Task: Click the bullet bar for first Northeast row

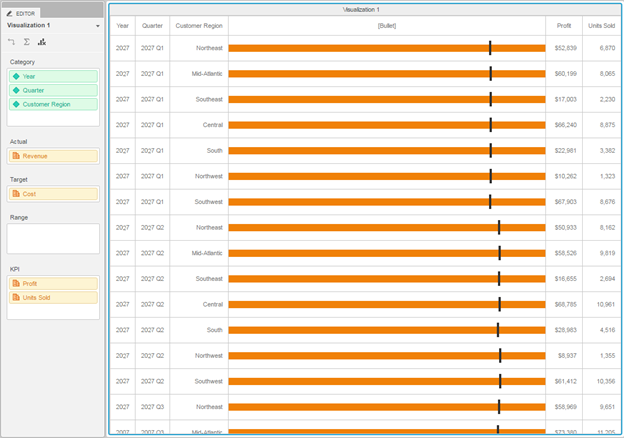Action: [386, 48]
